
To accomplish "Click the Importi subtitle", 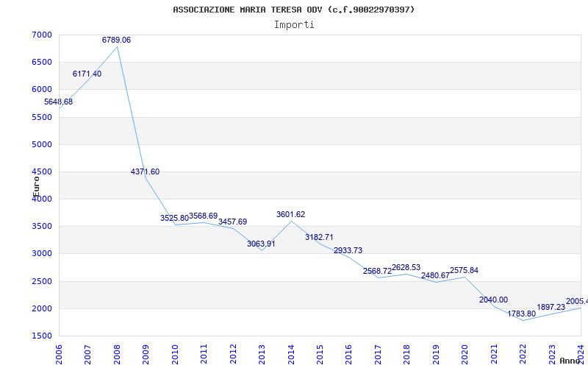I will click(x=294, y=25).
